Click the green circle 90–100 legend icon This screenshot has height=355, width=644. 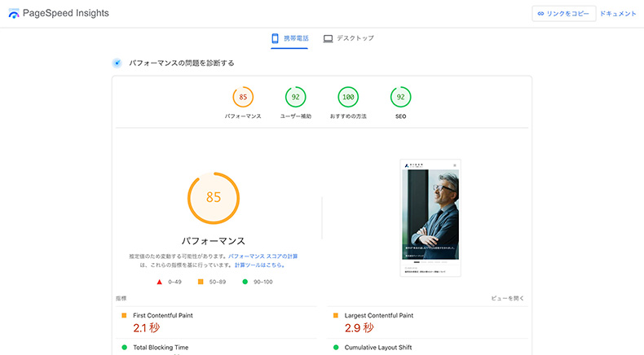pyautogui.click(x=245, y=282)
